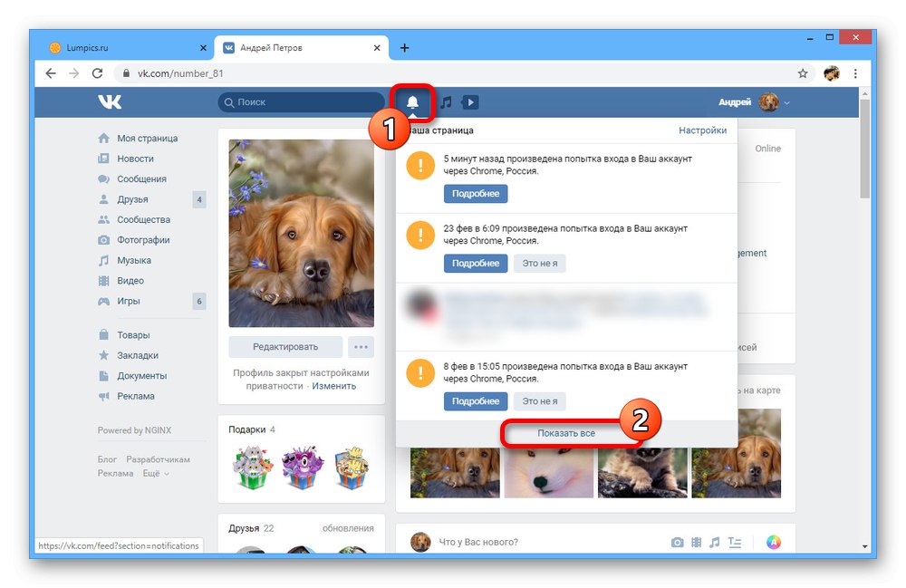Click Что у Вас нового post field
Screen dimensions: 906x588
pyautogui.click(x=478, y=543)
